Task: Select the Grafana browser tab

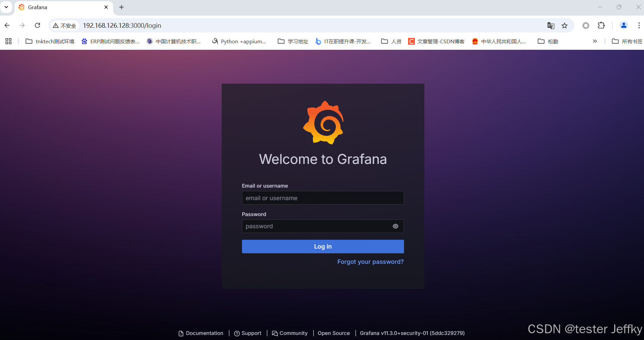Action: click(x=64, y=7)
